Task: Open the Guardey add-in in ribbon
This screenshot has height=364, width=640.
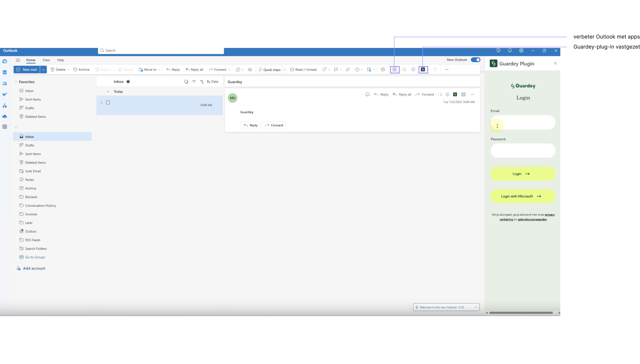Action: [x=423, y=70]
